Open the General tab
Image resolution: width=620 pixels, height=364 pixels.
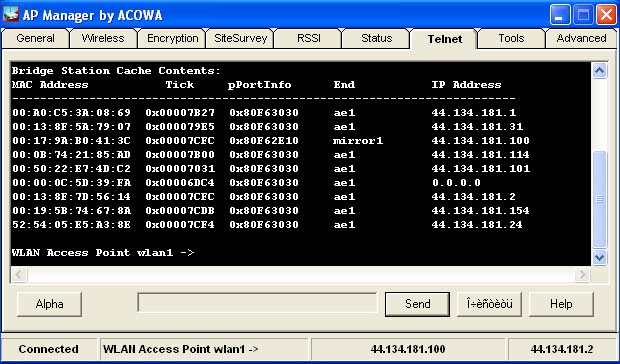point(36,38)
